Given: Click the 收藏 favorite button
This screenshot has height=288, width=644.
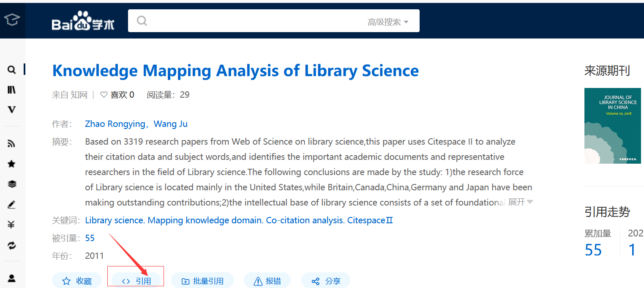Looking at the screenshot, I should pyautogui.click(x=76, y=280).
